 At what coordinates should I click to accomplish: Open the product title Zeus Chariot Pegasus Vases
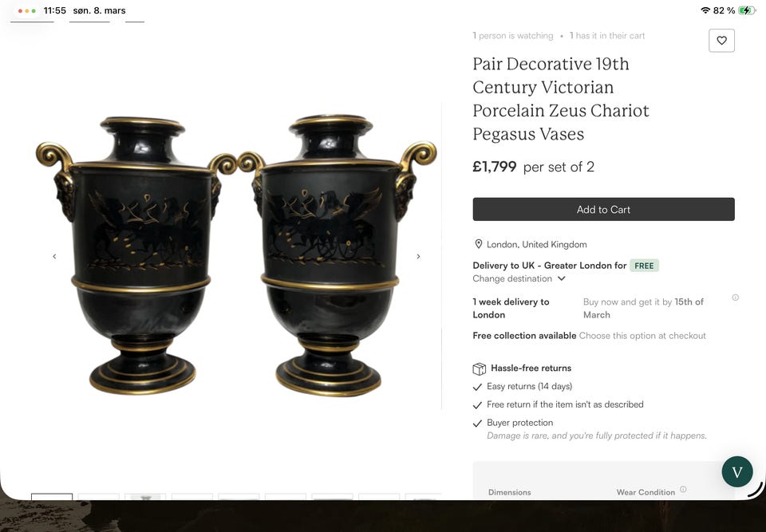(561, 99)
